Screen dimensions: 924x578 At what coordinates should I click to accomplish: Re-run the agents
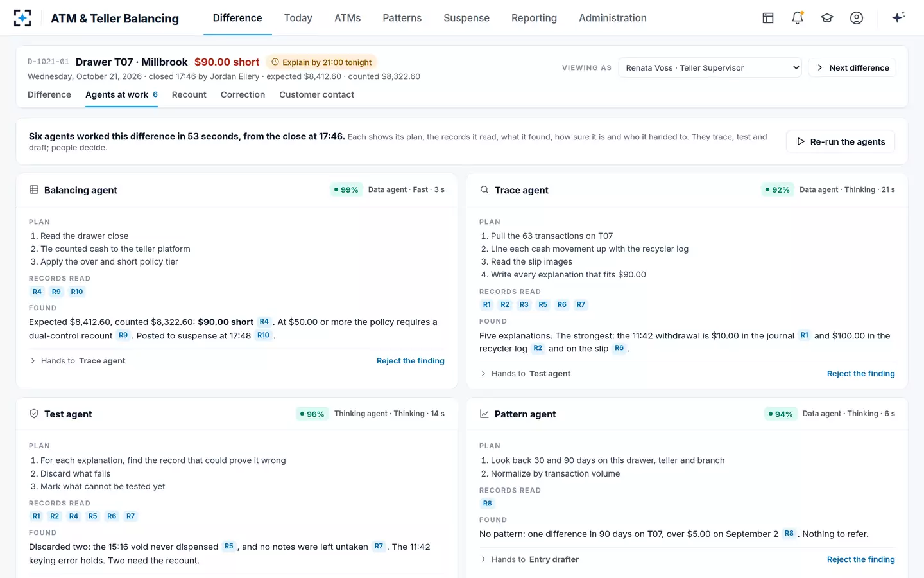tap(841, 142)
